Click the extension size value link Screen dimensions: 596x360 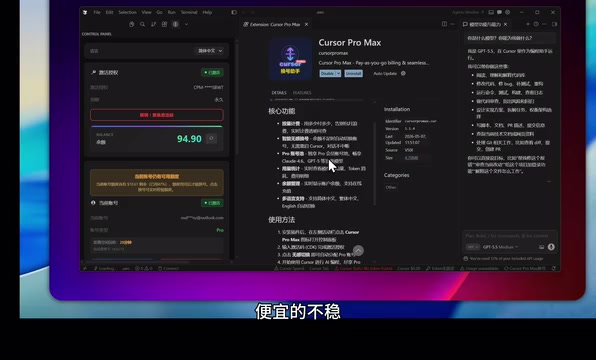coord(411,157)
